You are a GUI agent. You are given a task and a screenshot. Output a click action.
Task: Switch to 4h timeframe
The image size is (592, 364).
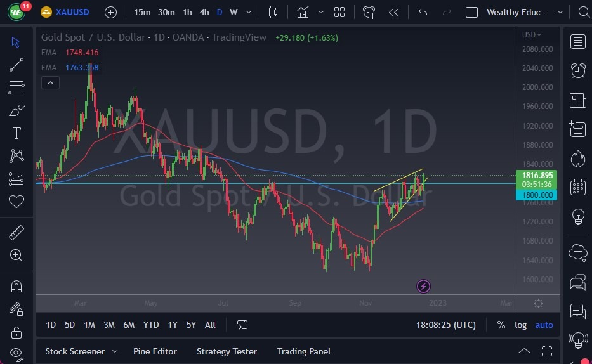[x=204, y=13]
